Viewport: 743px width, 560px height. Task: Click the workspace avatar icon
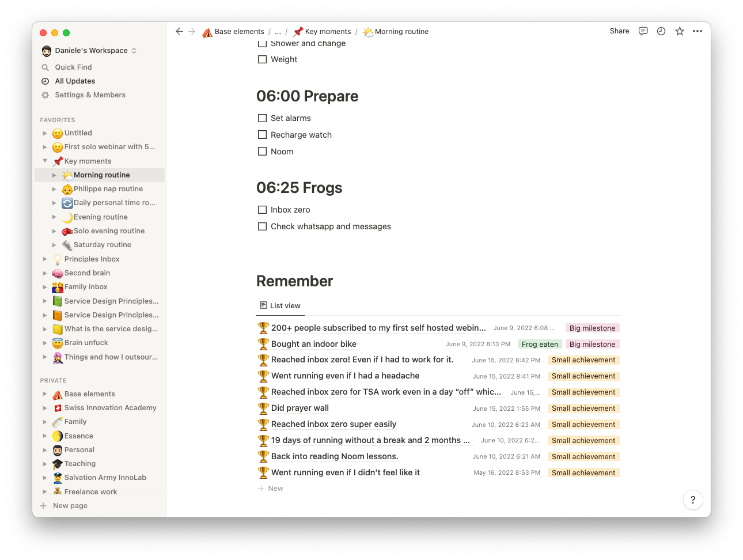(47, 51)
